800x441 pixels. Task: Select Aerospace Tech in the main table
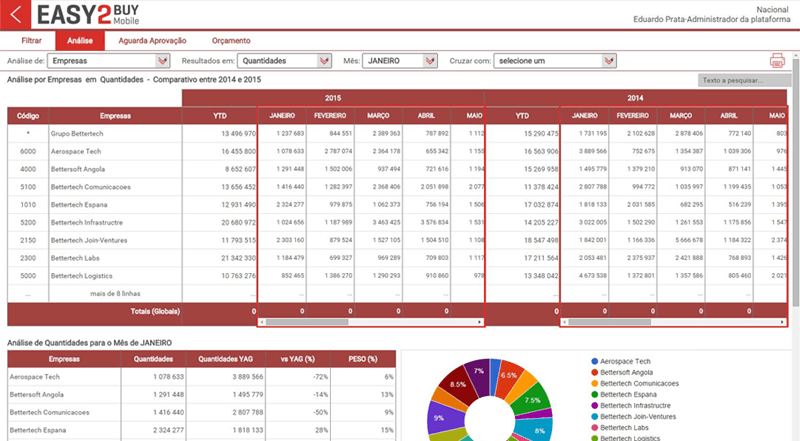(76, 152)
